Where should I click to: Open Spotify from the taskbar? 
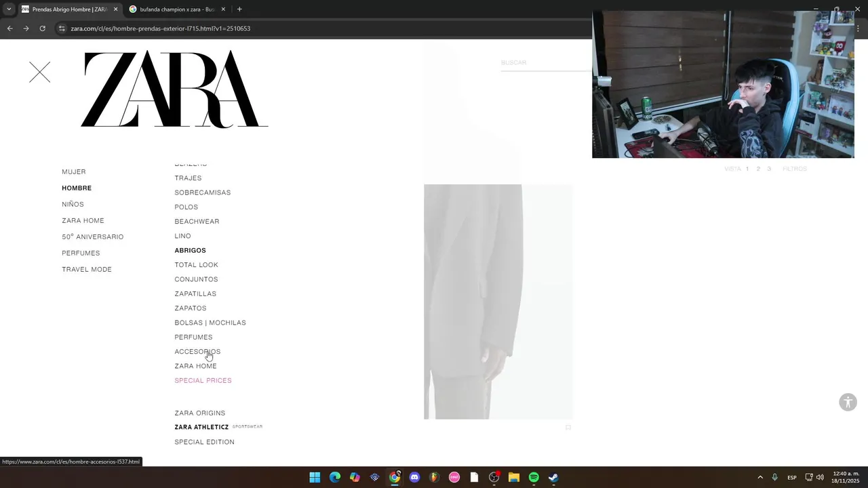[x=534, y=477]
